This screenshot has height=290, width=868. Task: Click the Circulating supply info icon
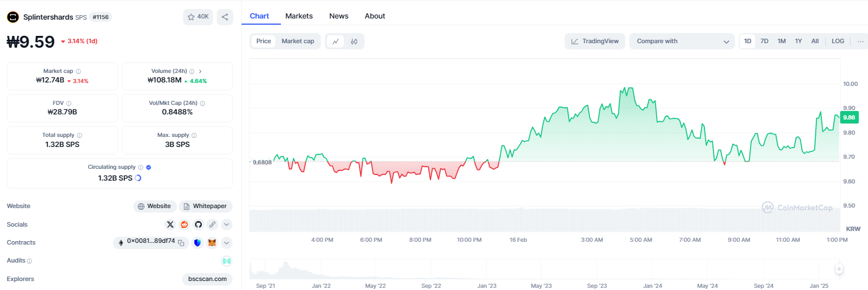pos(140,167)
